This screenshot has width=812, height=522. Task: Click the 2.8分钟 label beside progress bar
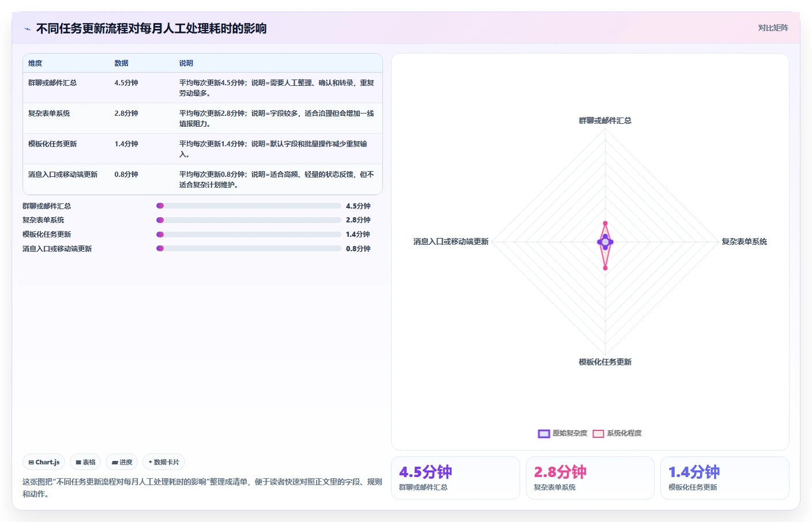pos(358,220)
